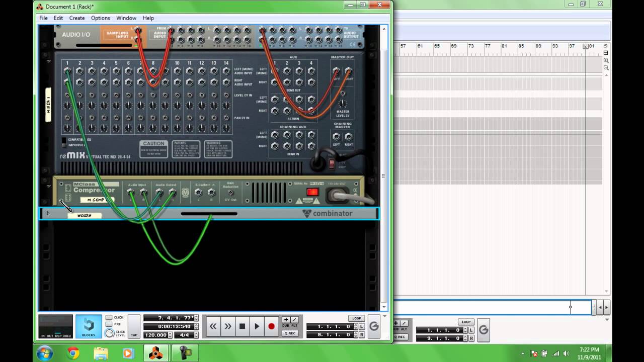The height and width of the screenshot is (362, 644).
Task: Click the mixer Master Out left jack
Action: [x=336, y=71]
